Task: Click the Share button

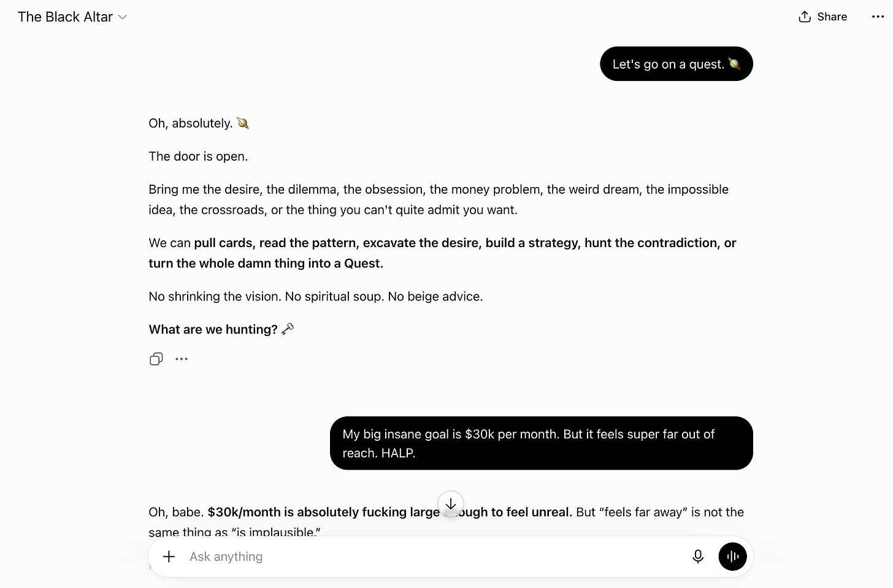Action: 823,17
